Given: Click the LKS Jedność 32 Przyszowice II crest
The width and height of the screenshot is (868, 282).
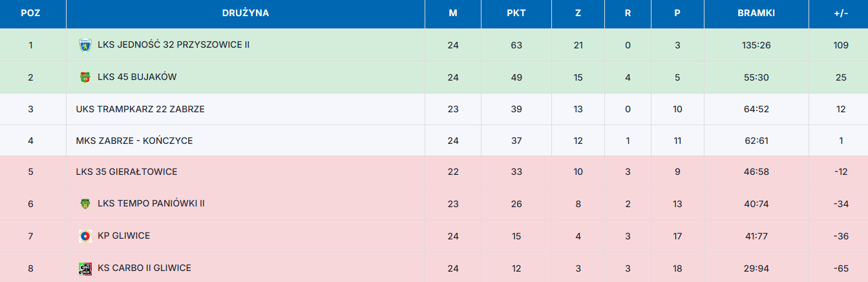Looking at the screenshot, I should click(85, 45).
